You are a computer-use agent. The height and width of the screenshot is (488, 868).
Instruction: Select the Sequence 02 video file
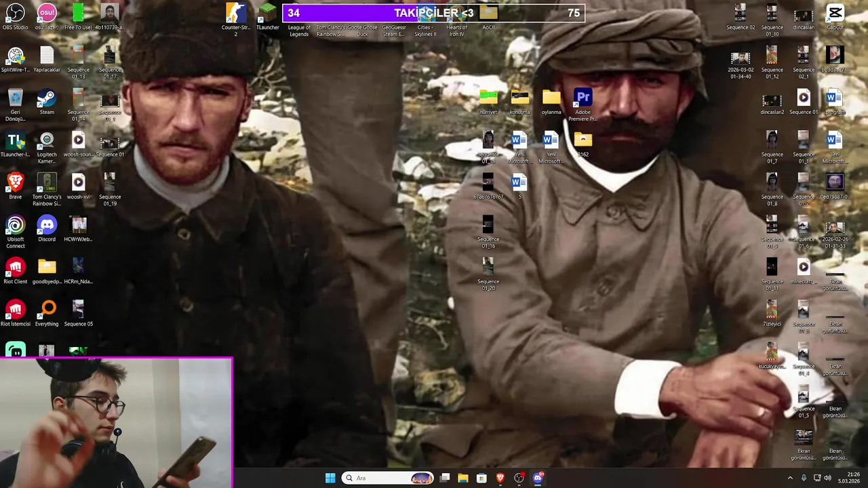[740, 17]
